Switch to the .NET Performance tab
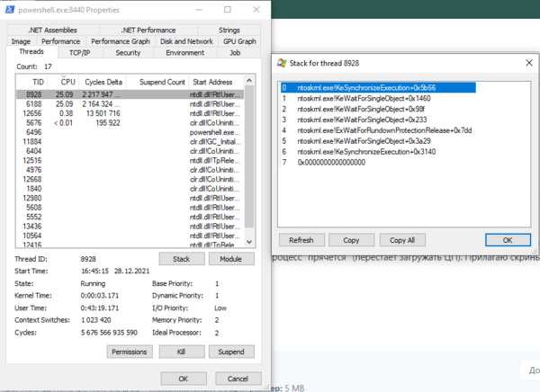 coord(148,30)
